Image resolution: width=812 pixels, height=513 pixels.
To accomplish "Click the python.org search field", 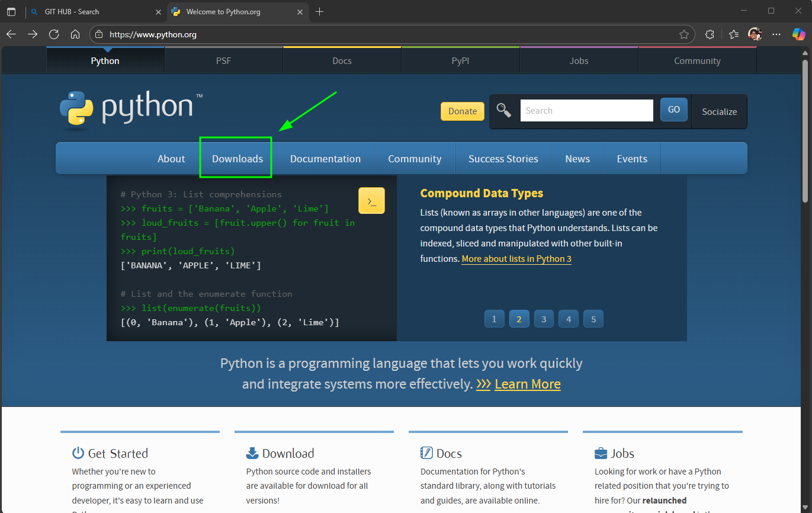I will coord(586,111).
